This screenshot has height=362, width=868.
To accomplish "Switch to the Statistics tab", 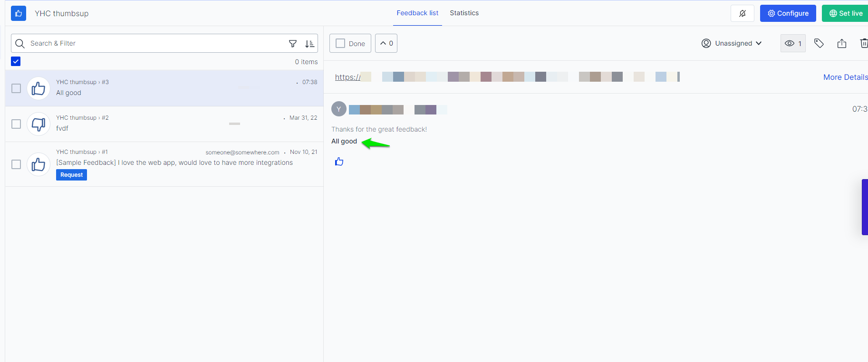I will [464, 13].
